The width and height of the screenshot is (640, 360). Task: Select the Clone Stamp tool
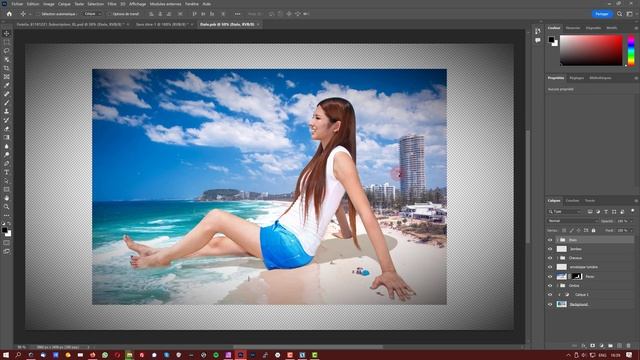7,111
